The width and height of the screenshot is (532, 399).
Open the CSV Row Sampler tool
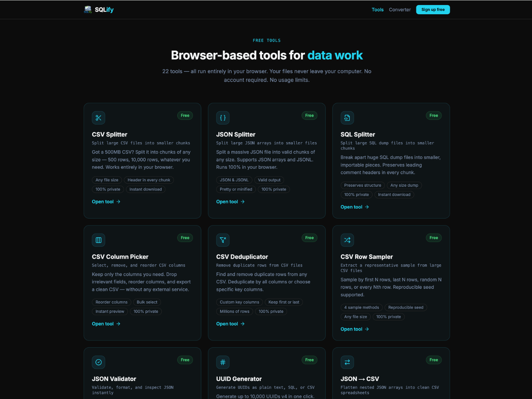pos(355,329)
